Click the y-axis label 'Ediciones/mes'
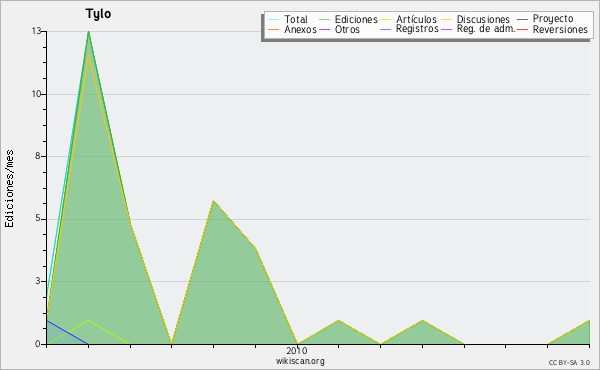The height and width of the screenshot is (370, 600). [9, 189]
